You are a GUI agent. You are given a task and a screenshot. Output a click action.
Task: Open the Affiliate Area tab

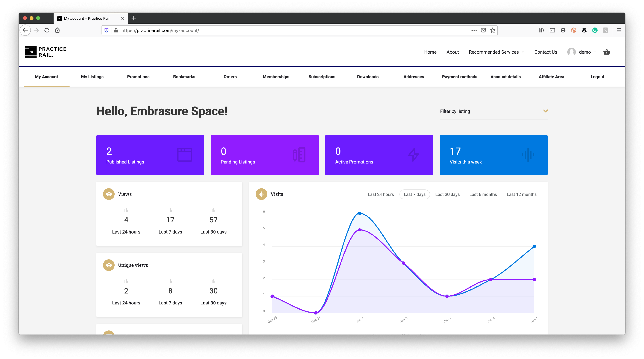[x=551, y=77]
